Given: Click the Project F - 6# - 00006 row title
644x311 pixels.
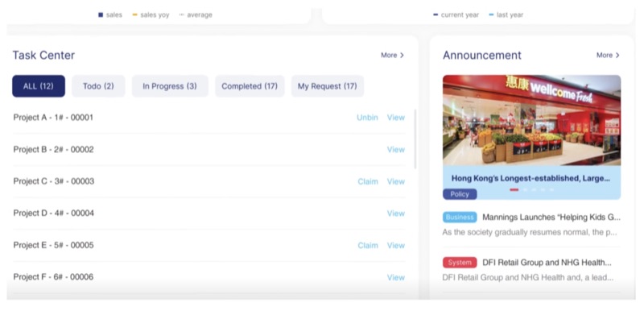Looking at the screenshot, I should pyautogui.click(x=53, y=277).
